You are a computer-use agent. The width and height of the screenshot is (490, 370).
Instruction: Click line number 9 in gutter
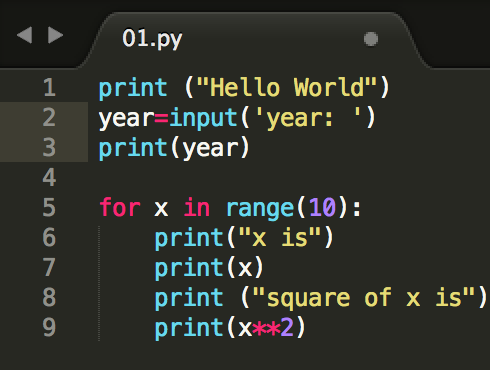(49, 327)
